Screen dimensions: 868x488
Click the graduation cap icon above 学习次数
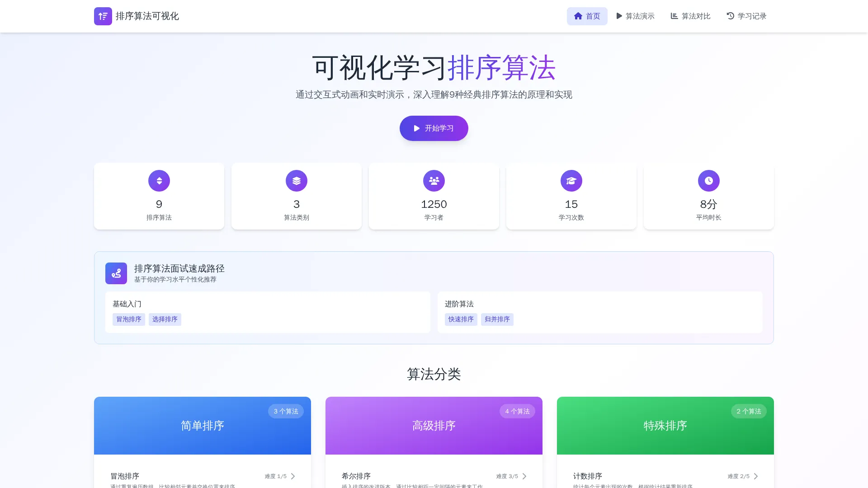[x=571, y=180]
